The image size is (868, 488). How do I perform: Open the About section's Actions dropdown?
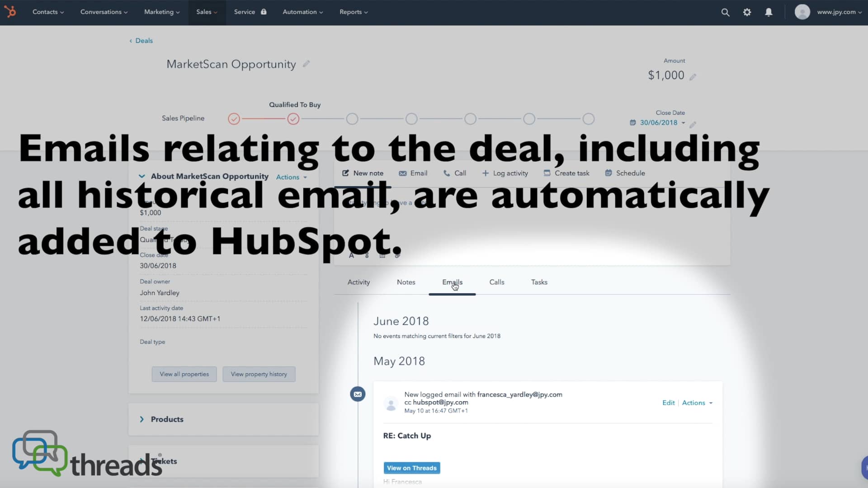(292, 177)
